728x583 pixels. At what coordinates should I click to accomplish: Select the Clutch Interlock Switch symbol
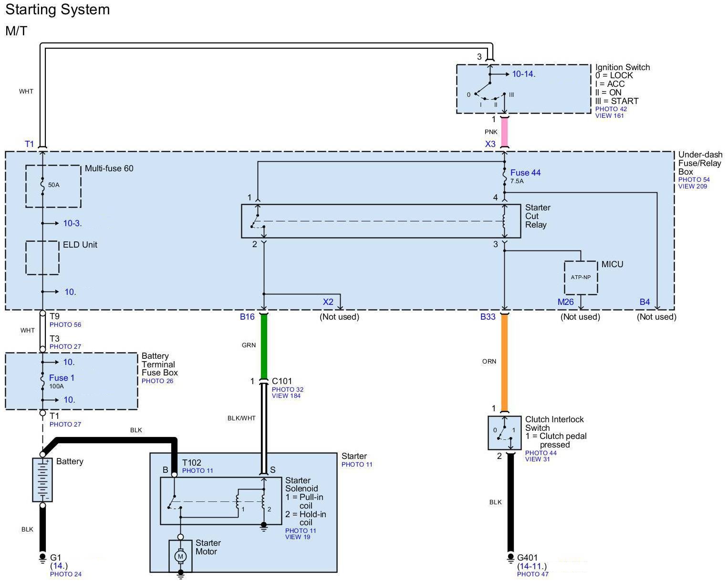[504, 433]
